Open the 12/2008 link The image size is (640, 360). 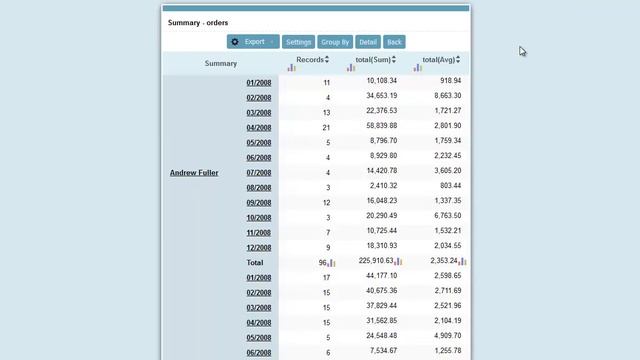click(x=259, y=248)
